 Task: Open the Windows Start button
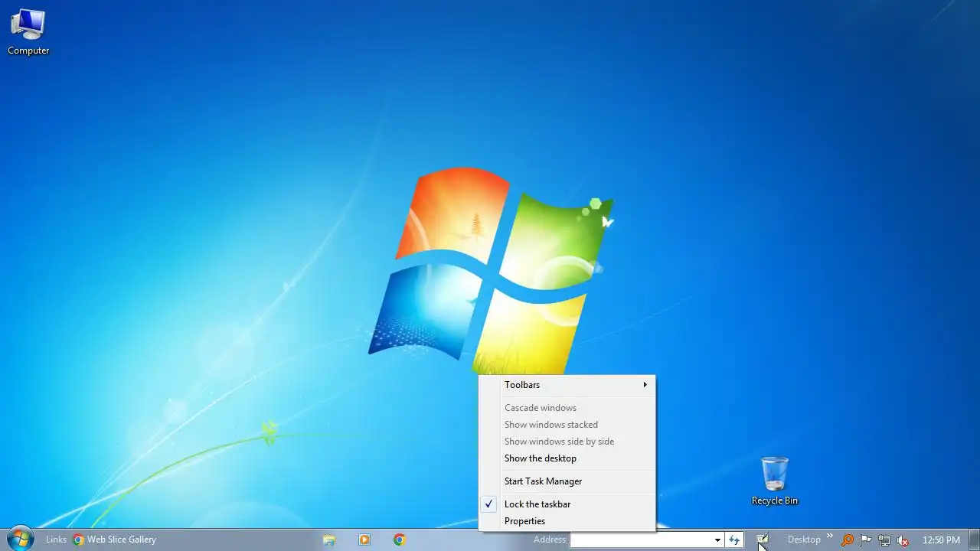(20, 539)
